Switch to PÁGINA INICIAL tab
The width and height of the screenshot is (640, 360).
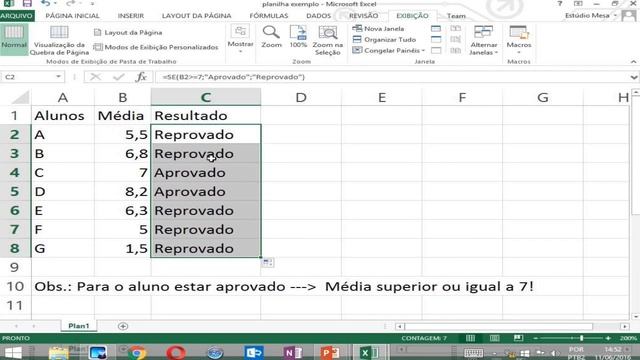tap(72, 16)
